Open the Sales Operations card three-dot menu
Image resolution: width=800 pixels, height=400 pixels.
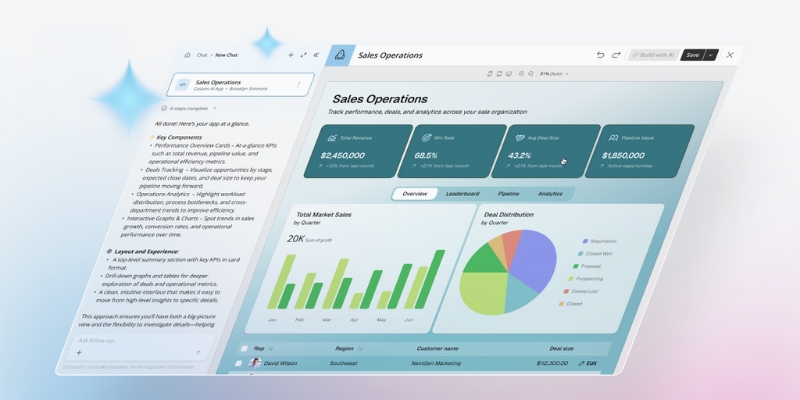298,85
